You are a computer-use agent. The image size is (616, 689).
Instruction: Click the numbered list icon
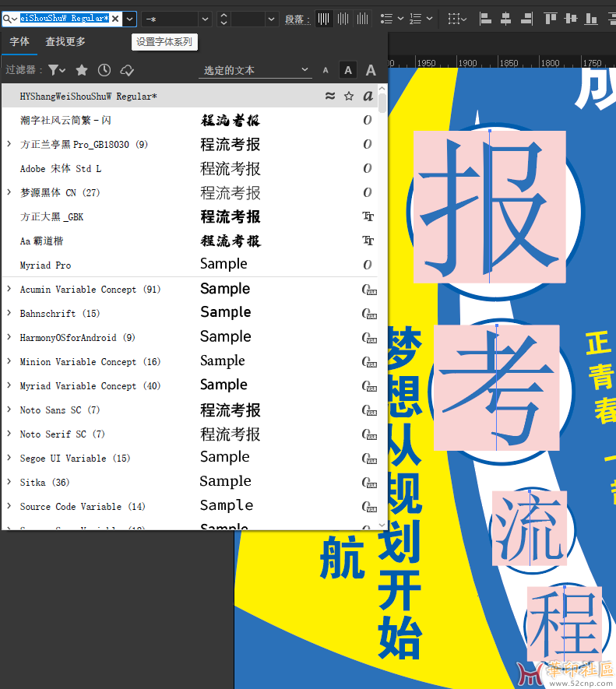416,19
